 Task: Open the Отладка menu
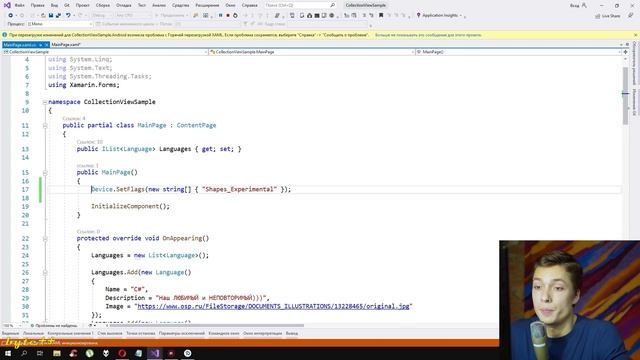point(123,5)
